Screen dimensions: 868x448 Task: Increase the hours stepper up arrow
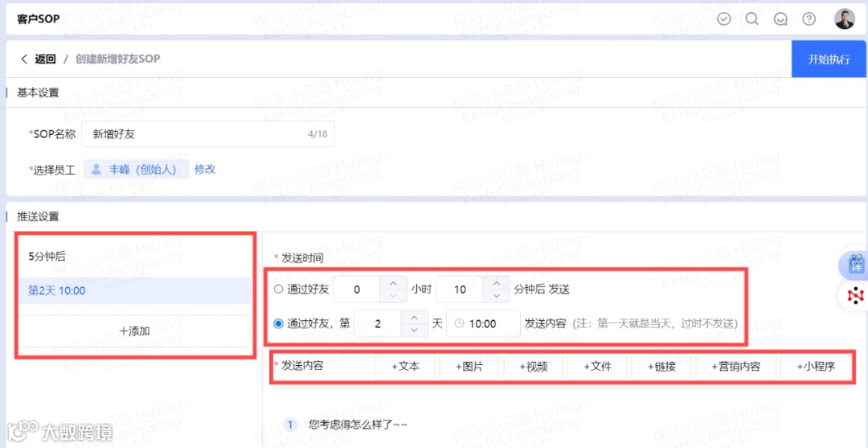[394, 283]
